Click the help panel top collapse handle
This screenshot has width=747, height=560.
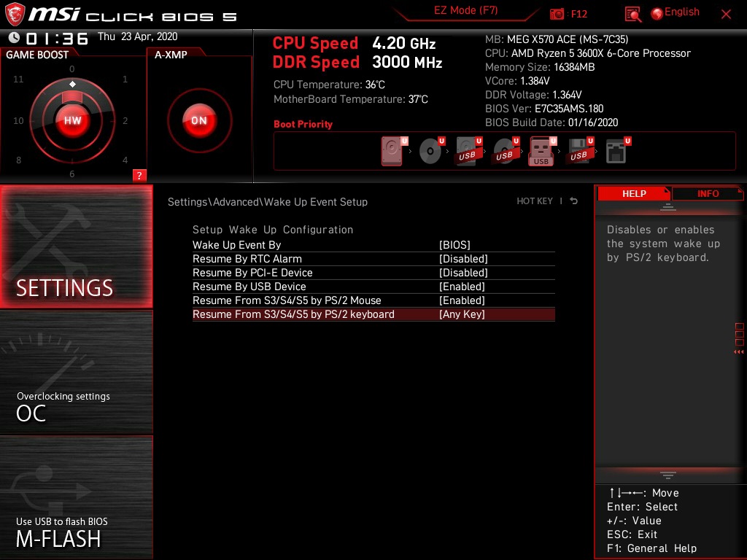[x=668, y=207]
